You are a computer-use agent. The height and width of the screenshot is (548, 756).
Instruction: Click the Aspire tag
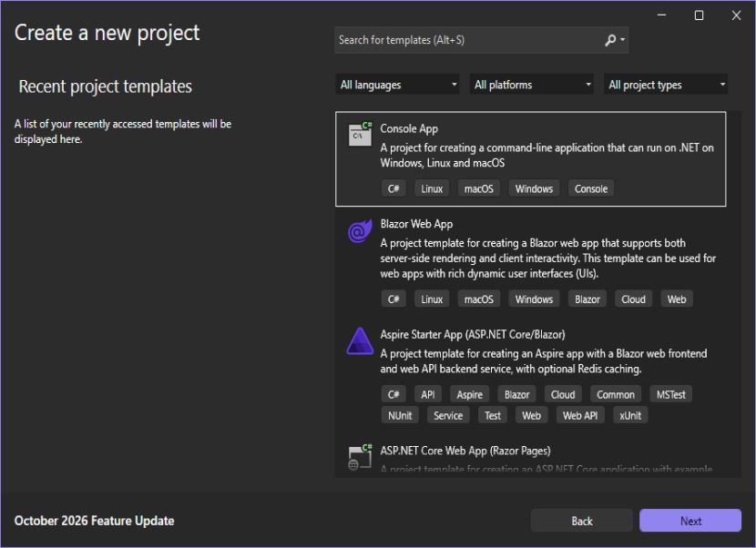[x=470, y=395]
